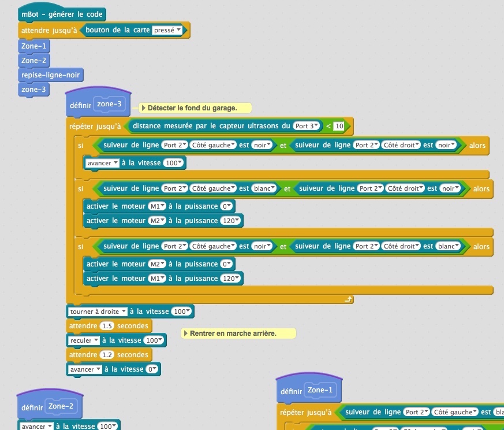504x430 pixels.
Task: Open the 'Port 3' ultrasonic sensor dropdown
Action: (307, 126)
